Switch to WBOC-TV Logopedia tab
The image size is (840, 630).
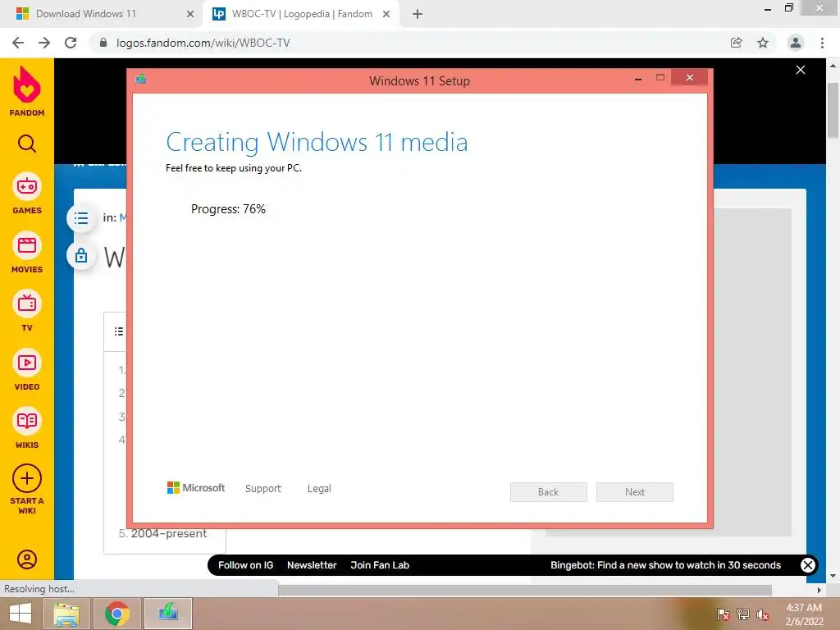tap(300, 14)
